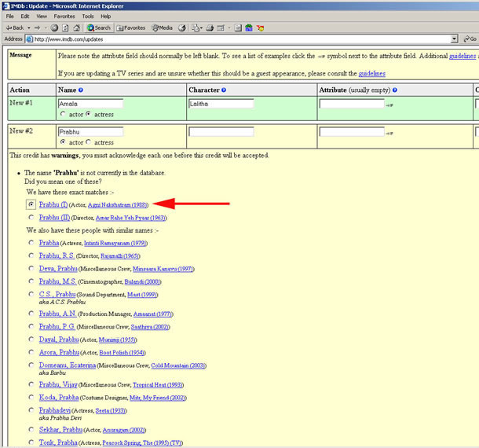
Task: Open the Help menu
Action: point(106,17)
